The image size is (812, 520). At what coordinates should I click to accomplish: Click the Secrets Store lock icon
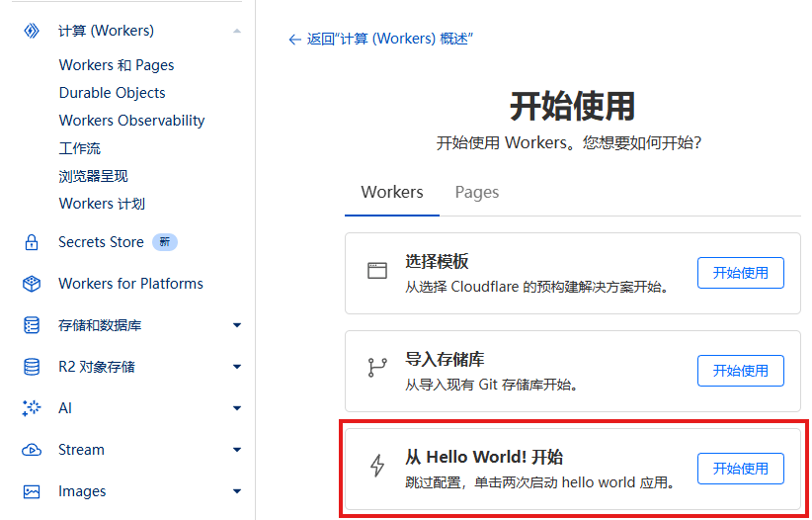pyautogui.click(x=32, y=242)
